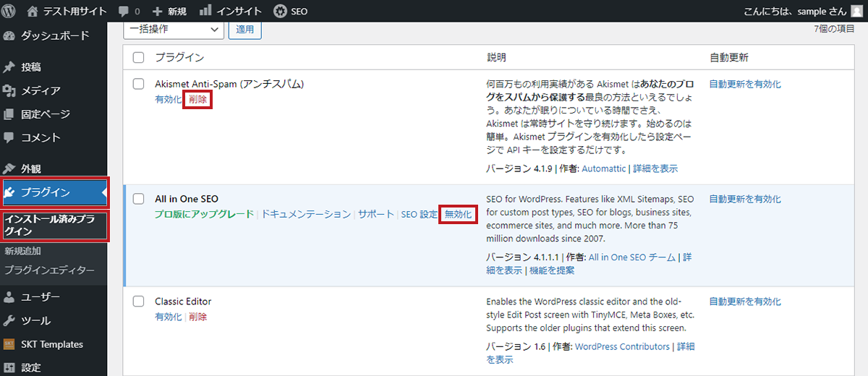This screenshot has width=868, height=376.
Task: Open the Insights bar chart icon
Action: [x=205, y=11]
